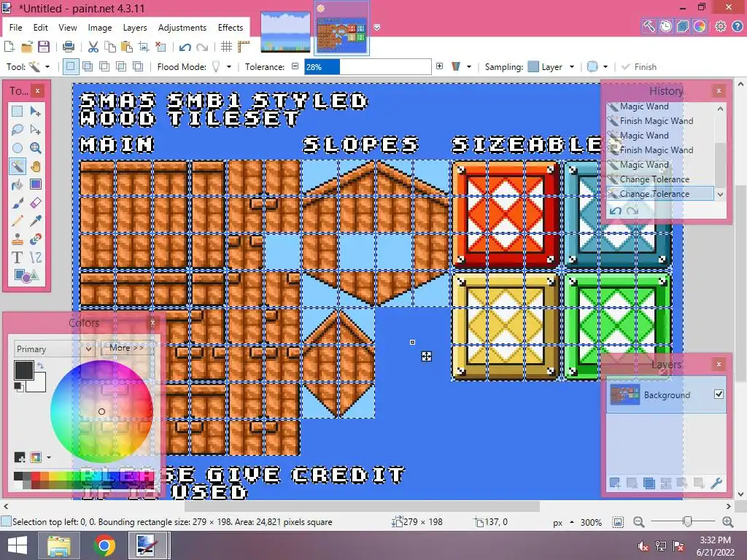Toggle History window visibility clock icon

click(x=665, y=26)
